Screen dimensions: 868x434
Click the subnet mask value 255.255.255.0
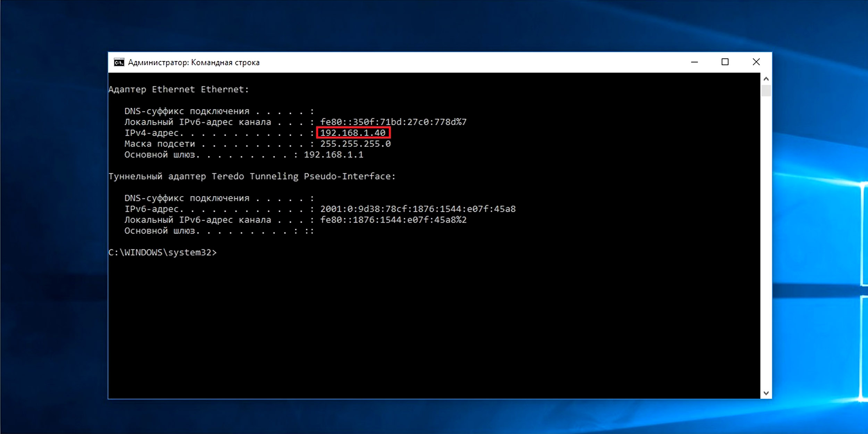click(355, 144)
